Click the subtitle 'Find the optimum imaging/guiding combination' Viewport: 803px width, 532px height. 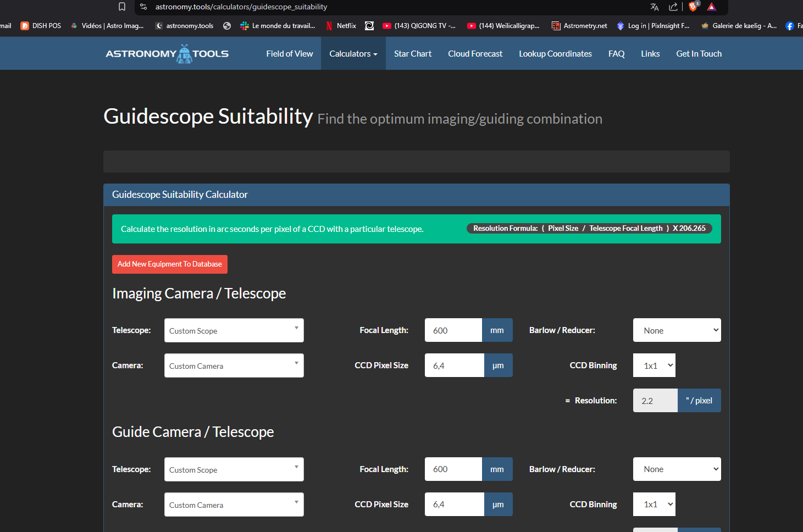point(460,119)
